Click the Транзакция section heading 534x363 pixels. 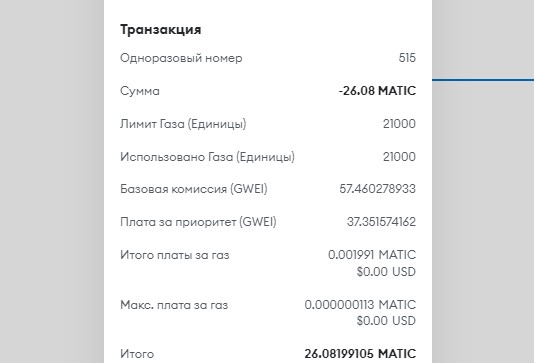(160, 30)
